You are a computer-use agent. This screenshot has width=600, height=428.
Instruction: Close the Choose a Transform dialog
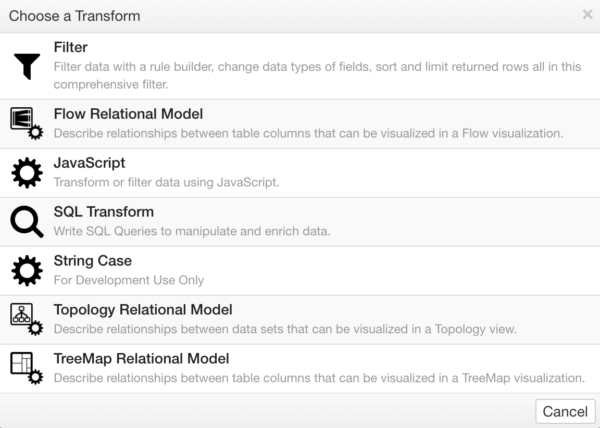coord(587,15)
